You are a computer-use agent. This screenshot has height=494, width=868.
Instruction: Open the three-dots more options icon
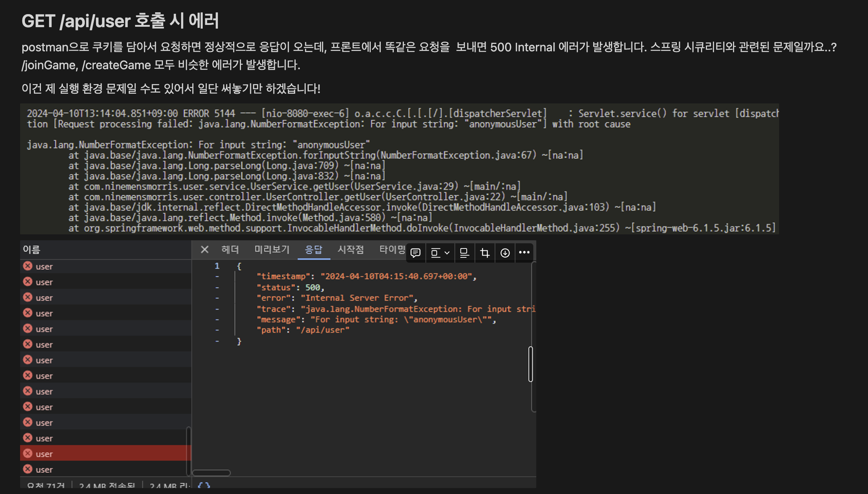click(524, 253)
